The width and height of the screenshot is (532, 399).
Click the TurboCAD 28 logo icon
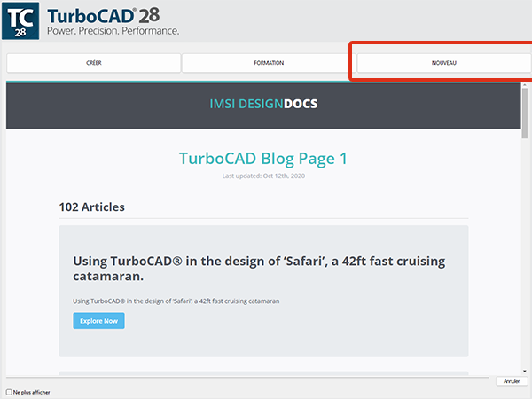pos(20,21)
